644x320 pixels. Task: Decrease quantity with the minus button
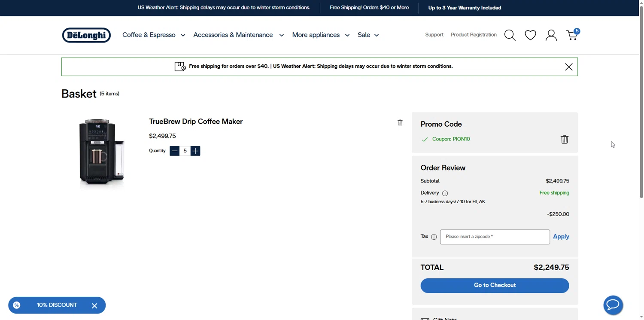pyautogui.click(x=174, y=151)
